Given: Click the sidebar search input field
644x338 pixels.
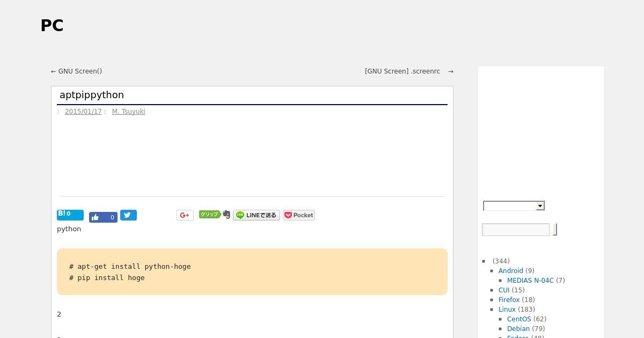Looking at the screenshot, I should point(516,230).
